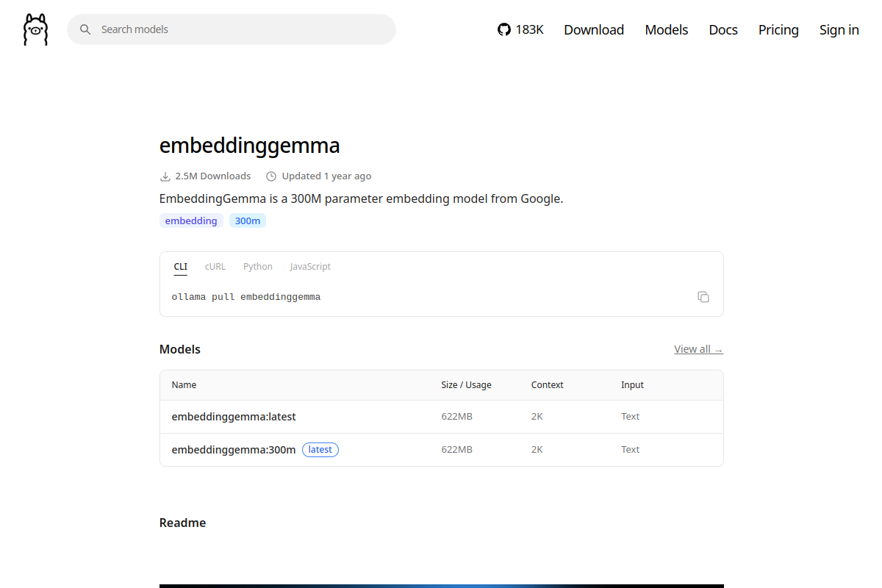
Task: Select the 300m tag
Action: [248, 220]
